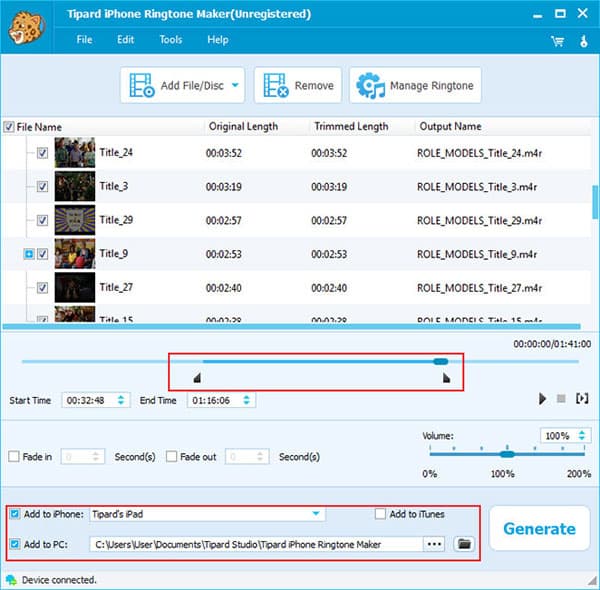Open the Add File/Disc dropdown arrow
The width and height of the screenshot is (600, 590).
(235, 86)
